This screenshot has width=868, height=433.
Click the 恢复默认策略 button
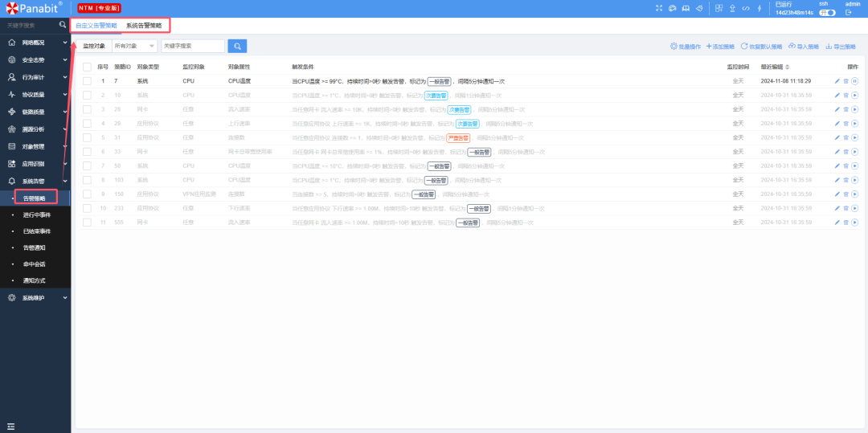[x=761, y=47]
